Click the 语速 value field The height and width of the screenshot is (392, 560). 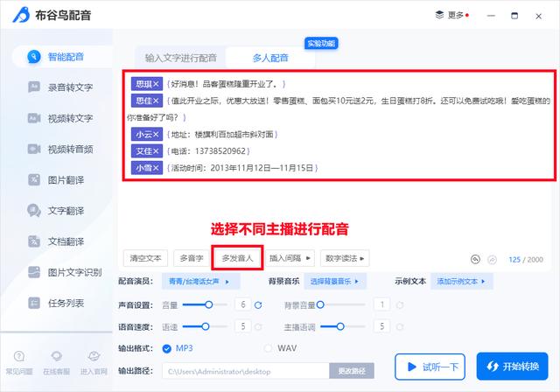[x=243, y=326]
